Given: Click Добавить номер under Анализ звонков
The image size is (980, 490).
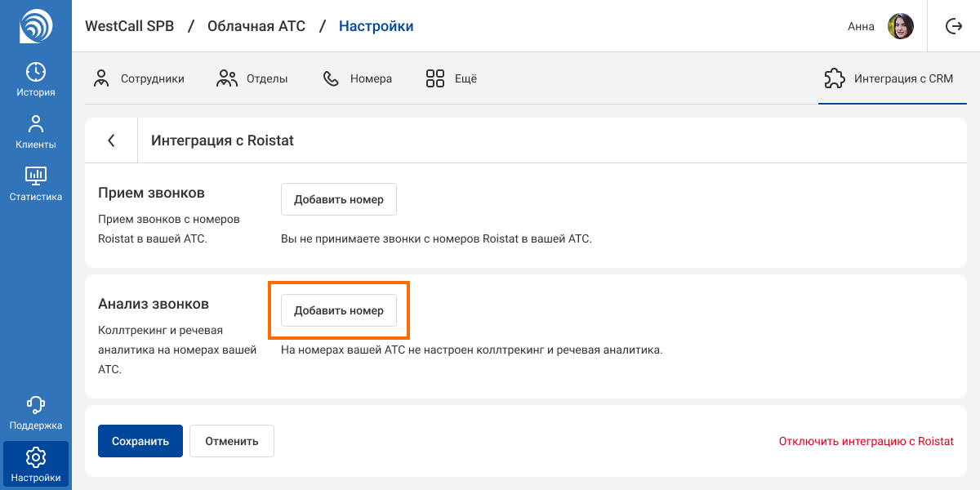Looking at the screenshot, I should [339, 310].
